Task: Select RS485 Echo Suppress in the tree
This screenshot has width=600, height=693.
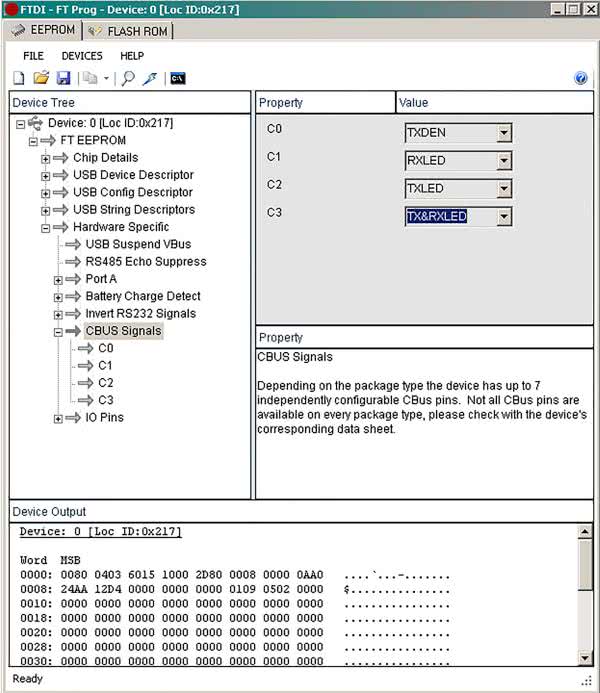Action: click(145, 262)
